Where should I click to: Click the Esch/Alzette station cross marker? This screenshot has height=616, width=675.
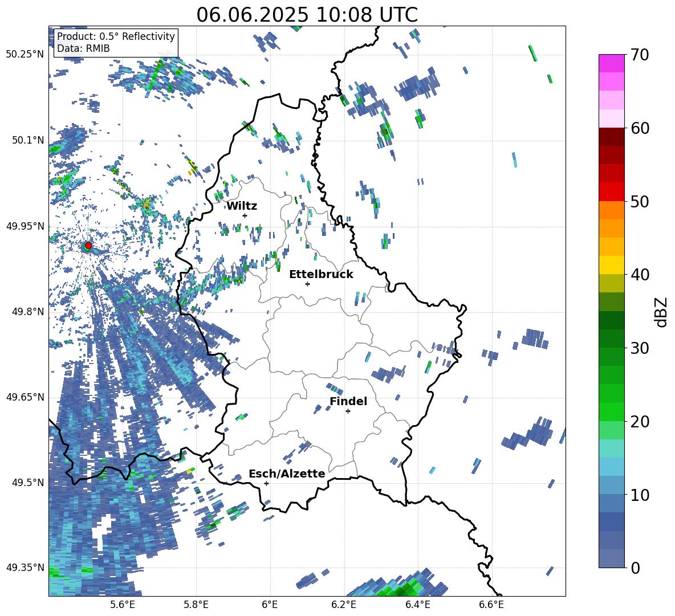[x=266, y=483]
